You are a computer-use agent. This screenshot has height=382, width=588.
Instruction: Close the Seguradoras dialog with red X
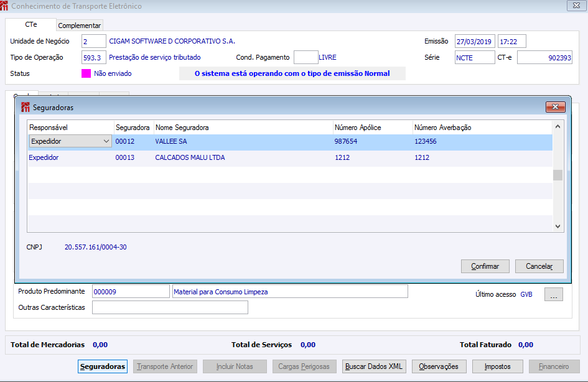[x=556, y=107]
